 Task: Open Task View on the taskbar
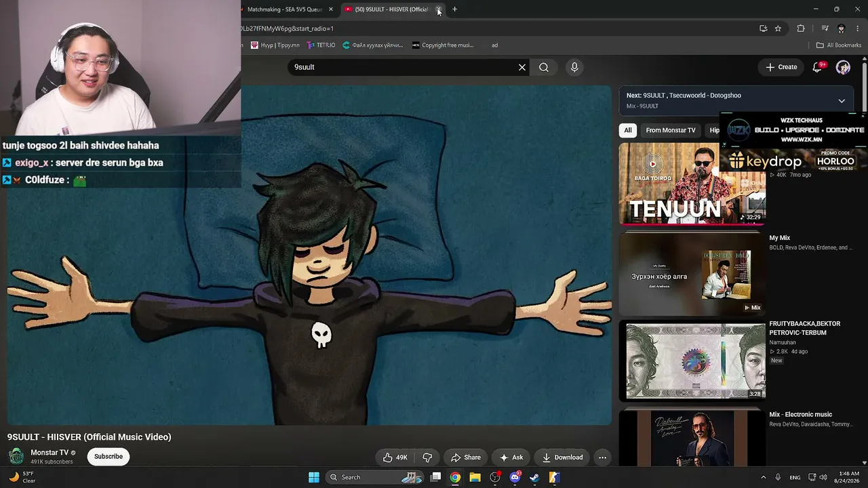[436, 477]
